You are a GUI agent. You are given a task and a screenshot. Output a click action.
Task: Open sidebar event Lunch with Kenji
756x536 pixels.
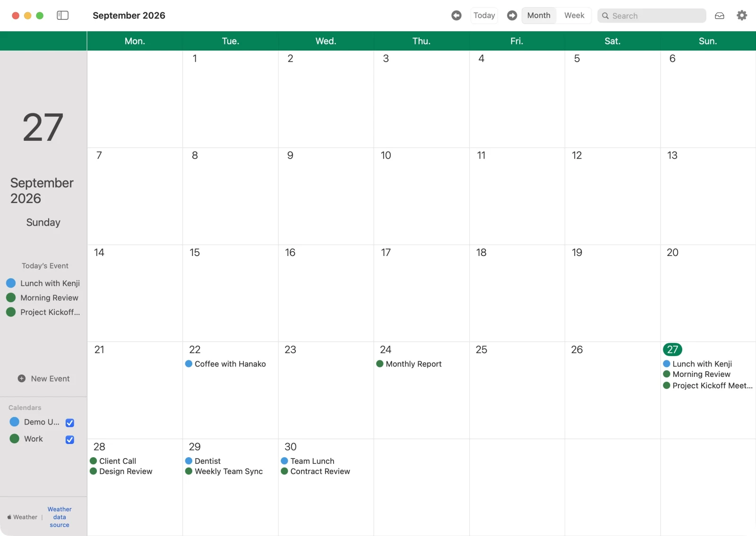tap(43, 283)
